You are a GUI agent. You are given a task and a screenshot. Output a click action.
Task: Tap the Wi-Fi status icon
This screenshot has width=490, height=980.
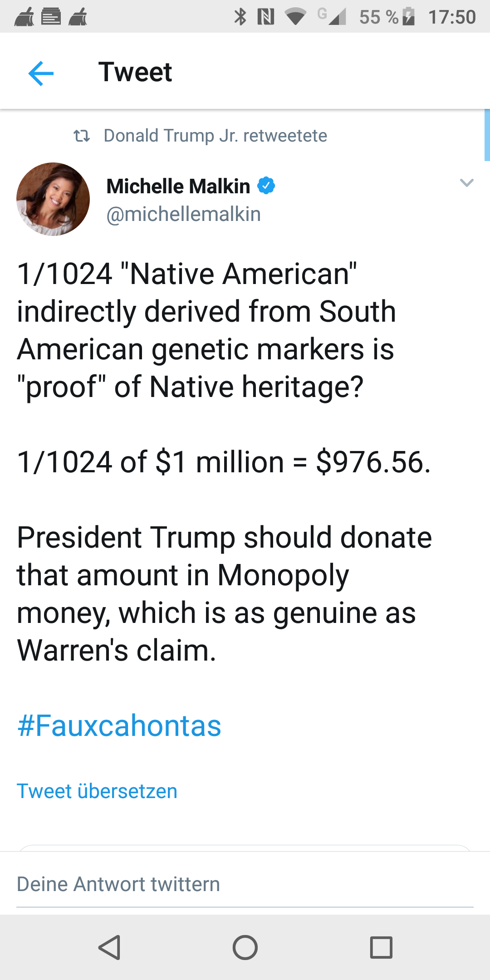(295, 17)
